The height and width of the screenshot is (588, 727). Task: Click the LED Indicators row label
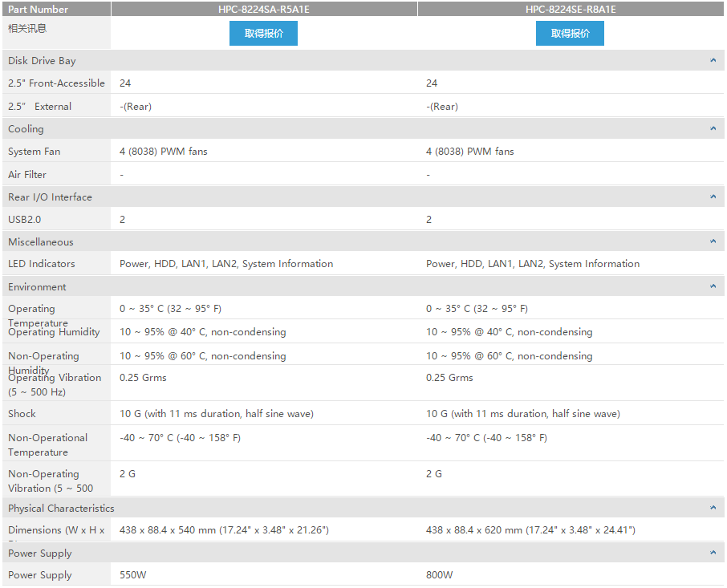pos(41,264)
